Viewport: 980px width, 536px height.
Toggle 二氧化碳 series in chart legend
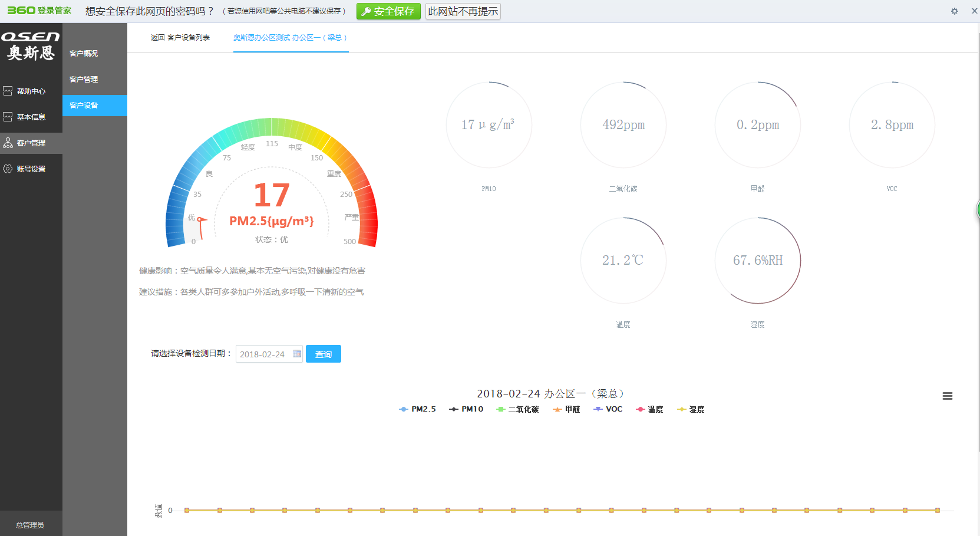click(x=517, y=409)
